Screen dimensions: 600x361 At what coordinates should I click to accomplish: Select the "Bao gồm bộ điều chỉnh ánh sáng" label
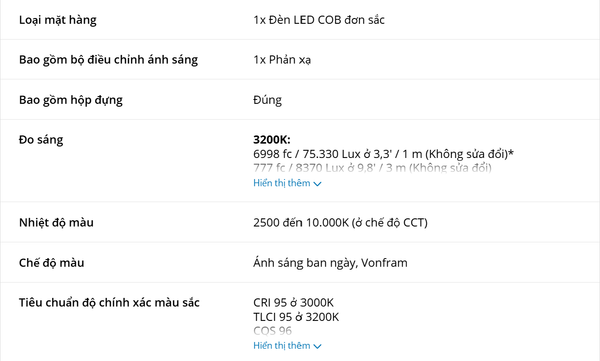(108, 60)
